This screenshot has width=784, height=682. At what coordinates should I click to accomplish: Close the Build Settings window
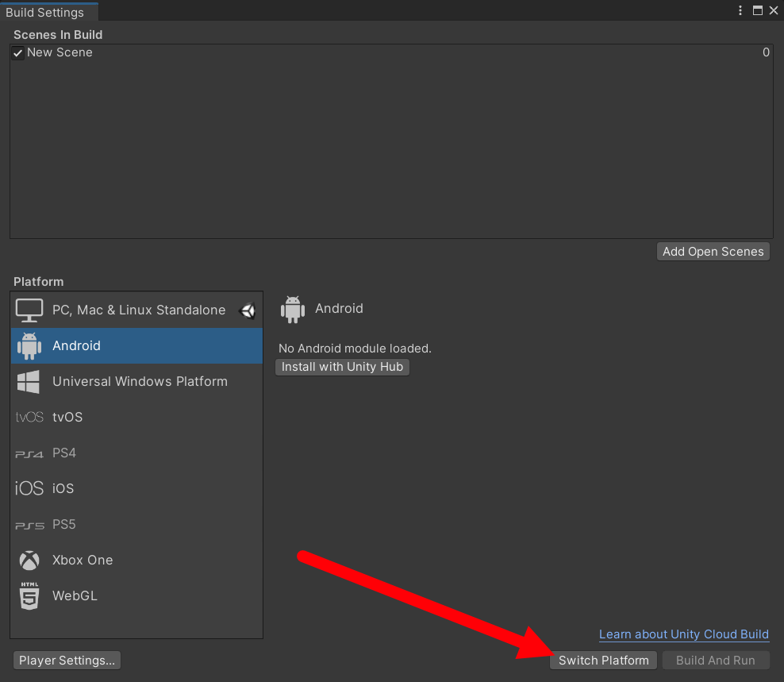coord(774,10)
